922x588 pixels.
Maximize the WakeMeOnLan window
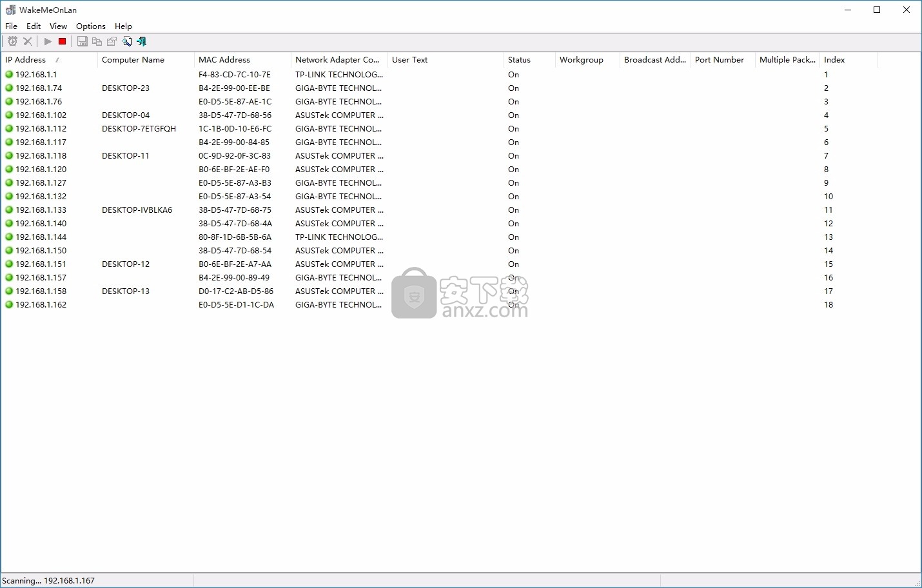[x=877, y=10]
